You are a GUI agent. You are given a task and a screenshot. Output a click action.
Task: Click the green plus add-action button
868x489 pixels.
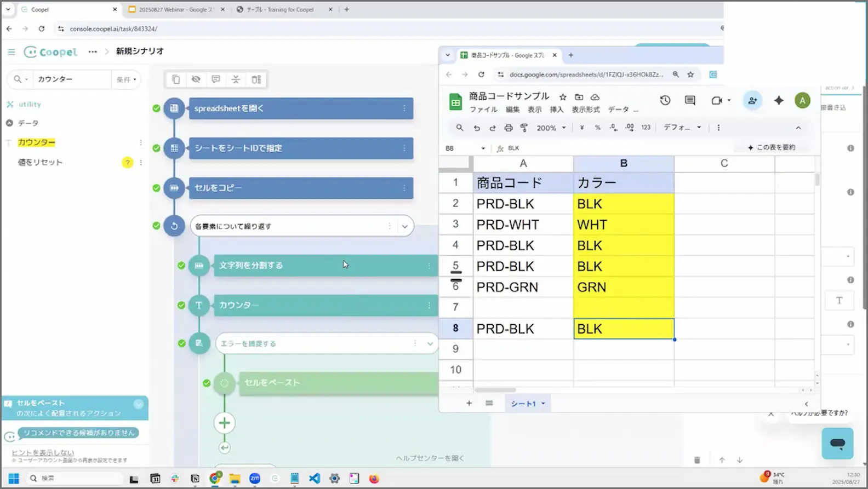pos(224,423)
